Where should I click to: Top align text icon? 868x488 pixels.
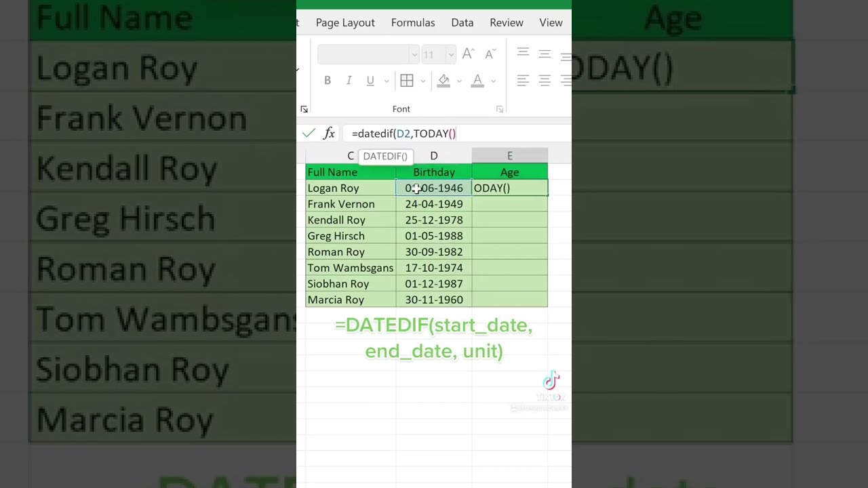pos(523,53)
